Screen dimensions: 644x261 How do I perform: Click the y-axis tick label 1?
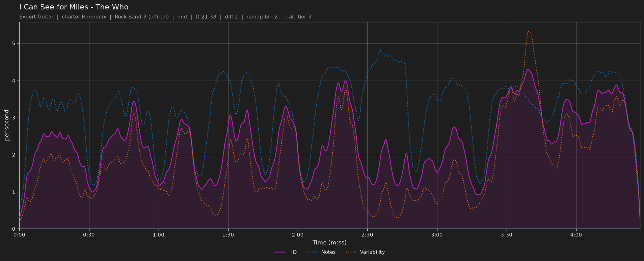pyautogui.click(x=14, y=192)
